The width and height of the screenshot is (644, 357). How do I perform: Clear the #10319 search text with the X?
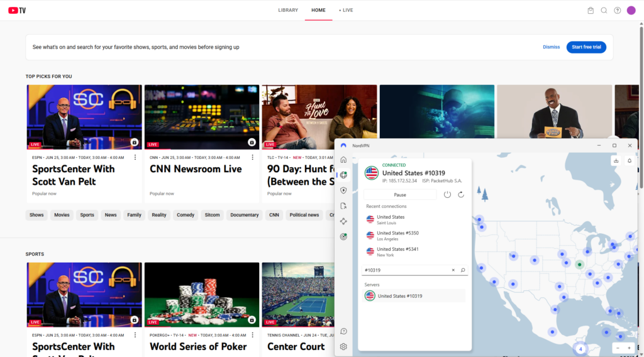point(453,270)
